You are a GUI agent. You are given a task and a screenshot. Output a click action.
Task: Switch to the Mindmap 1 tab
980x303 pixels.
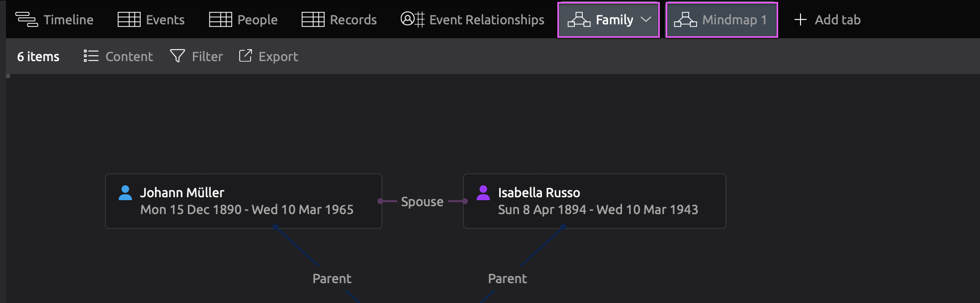pos(721,20)
